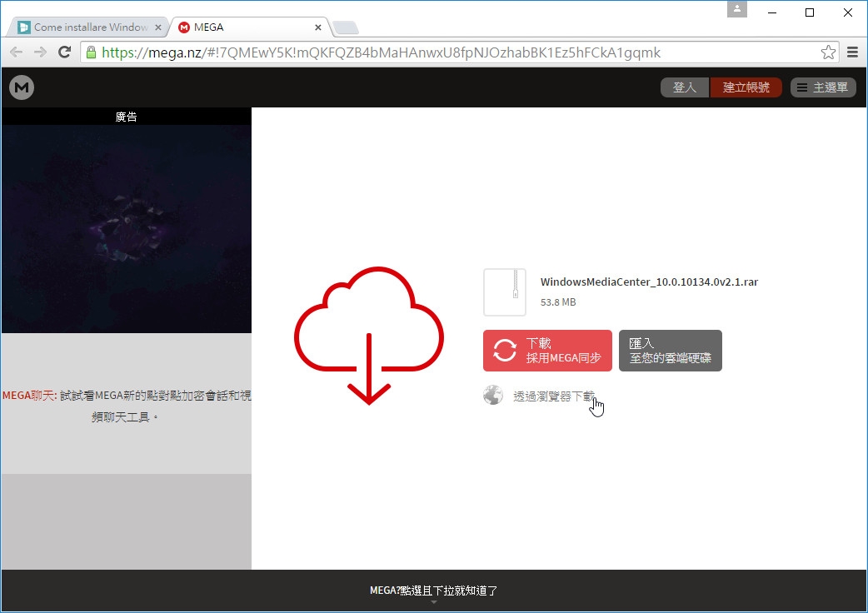The height and width of the screenshot is (613, 868).
Task: Go forward with browser forward arrow
Action: (x=41, y=52)
